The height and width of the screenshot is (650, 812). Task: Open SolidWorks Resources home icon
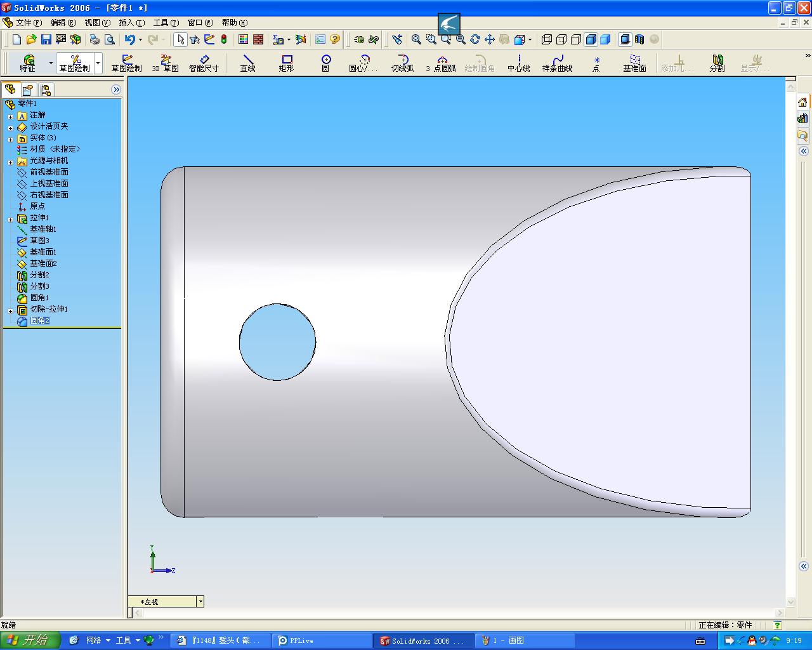pyautogui.click(x=803, y=102)
